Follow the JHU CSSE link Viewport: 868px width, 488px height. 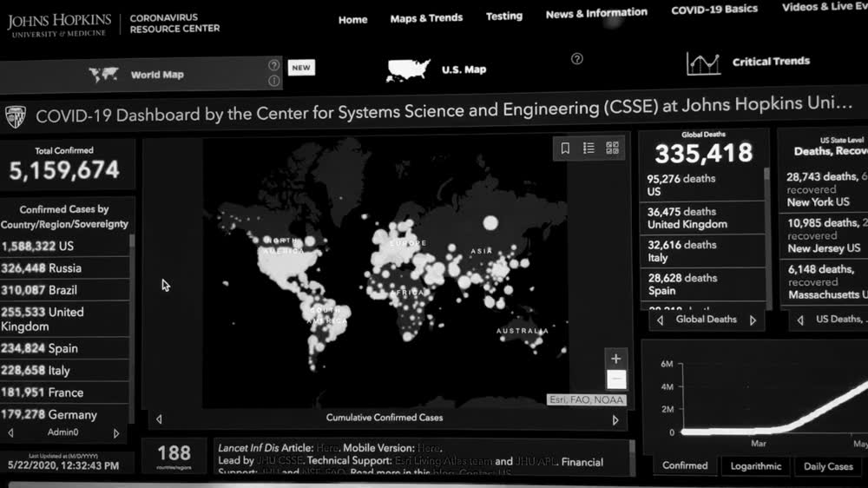(279, 461)
